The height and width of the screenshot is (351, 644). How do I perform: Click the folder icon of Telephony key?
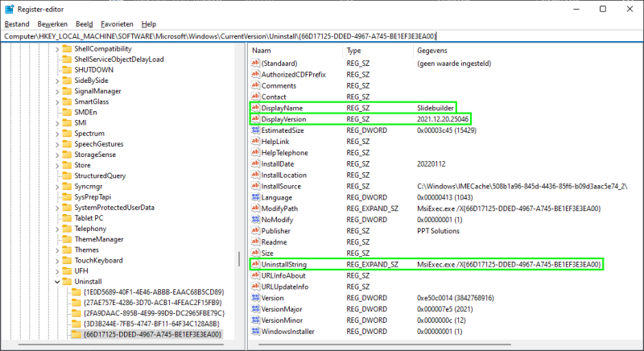pyautogui.click(x=67, y=229)
